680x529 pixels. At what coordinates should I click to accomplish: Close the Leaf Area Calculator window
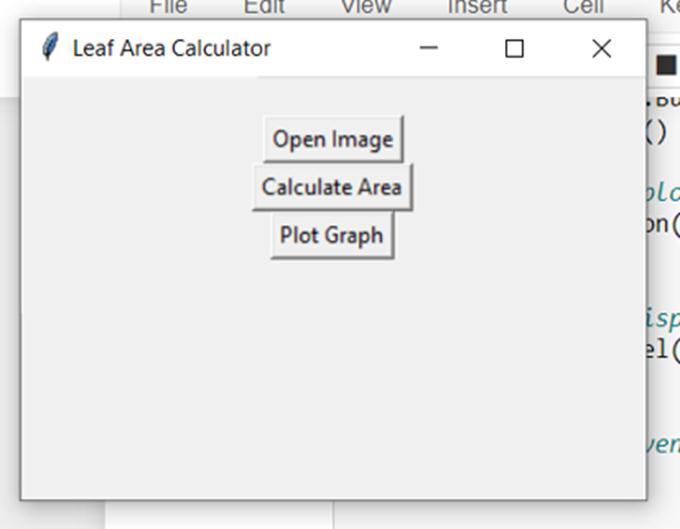coord(602,48)
